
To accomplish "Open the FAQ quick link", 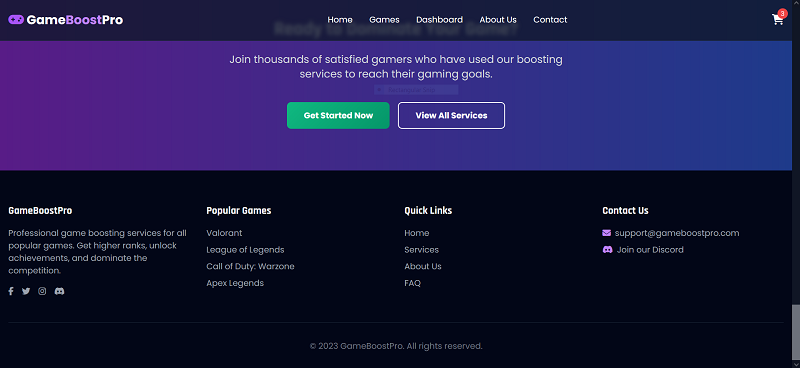I will tap(412, 283).
